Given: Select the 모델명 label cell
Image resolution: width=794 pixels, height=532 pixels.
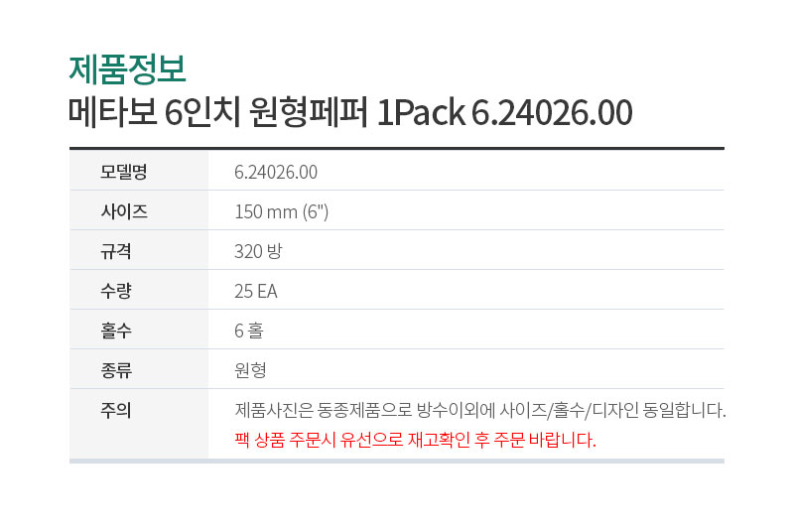Looking at the screenshot, I should 139,171.
